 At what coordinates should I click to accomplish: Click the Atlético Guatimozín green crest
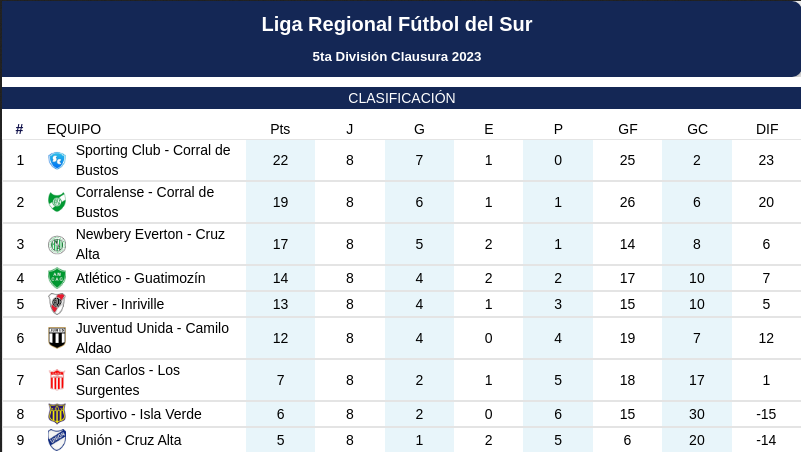point(57,278)
